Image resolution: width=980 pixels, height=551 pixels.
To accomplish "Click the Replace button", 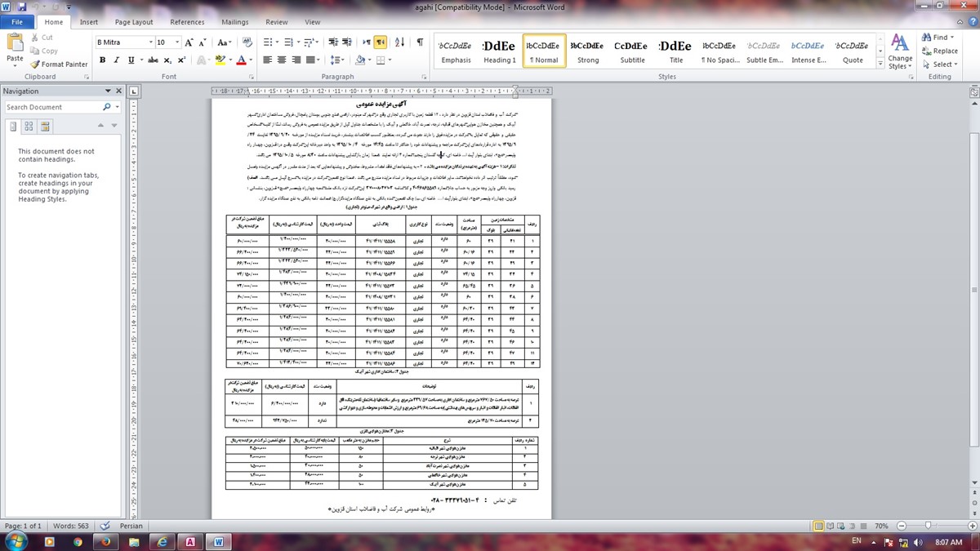I will 939,51.
